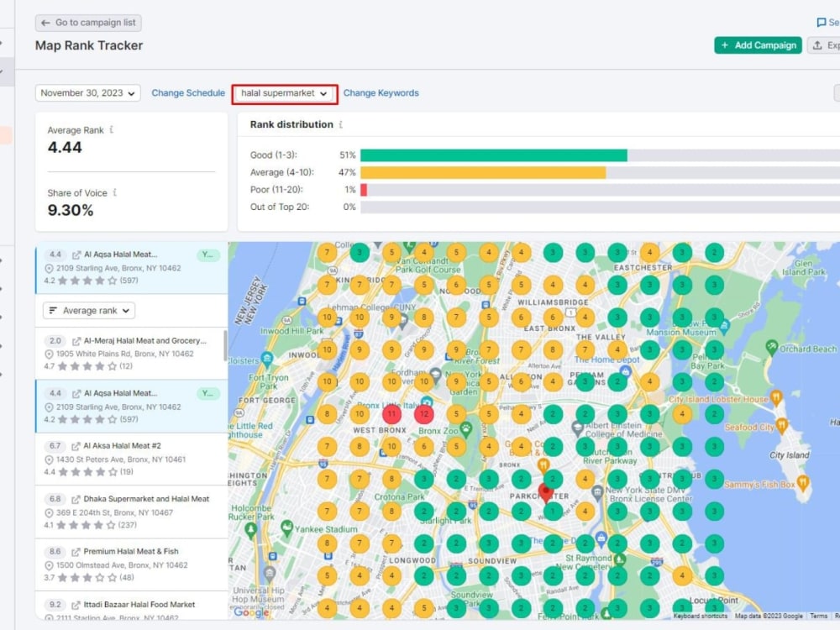Open external link for Dhaka Supermarket and Halal Meat
Viewport: 840px width, 630px height.
(76, 499)
